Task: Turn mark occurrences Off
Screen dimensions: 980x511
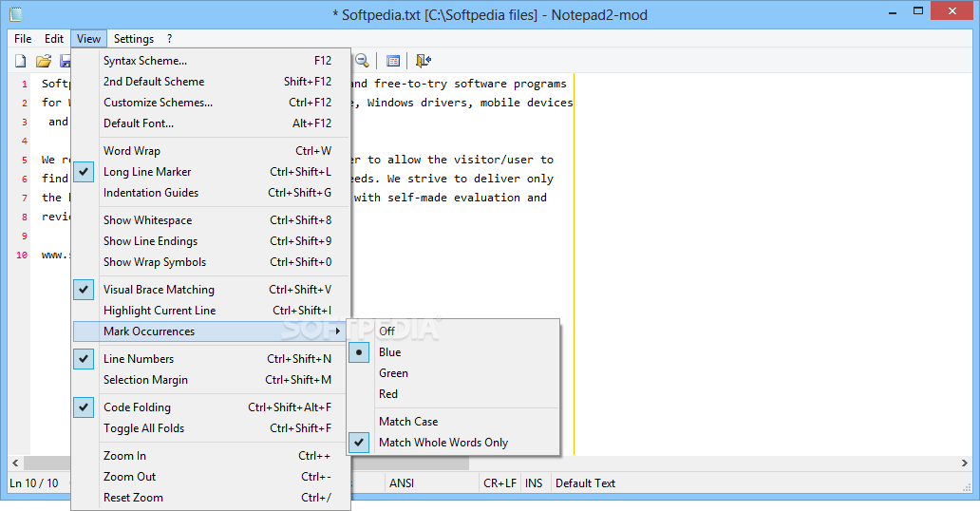Action: (x=453, y=331)
